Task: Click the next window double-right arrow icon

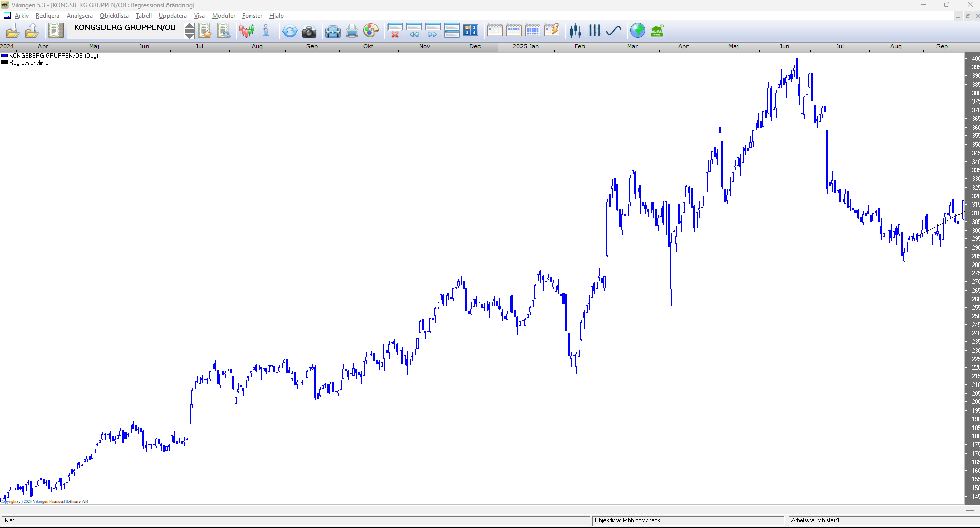Action: click(x=433, y=31)
